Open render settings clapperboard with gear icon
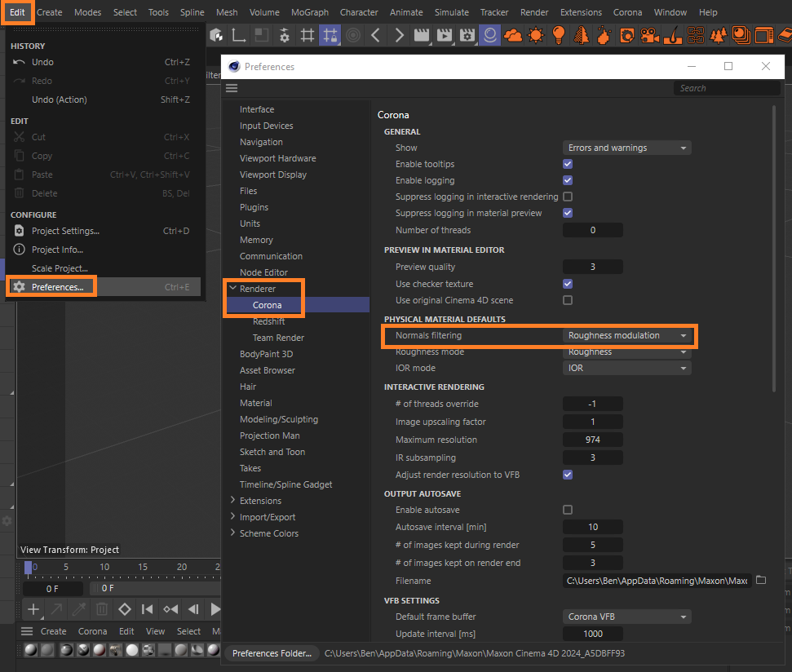792x672 pixels. pos(467,35)
